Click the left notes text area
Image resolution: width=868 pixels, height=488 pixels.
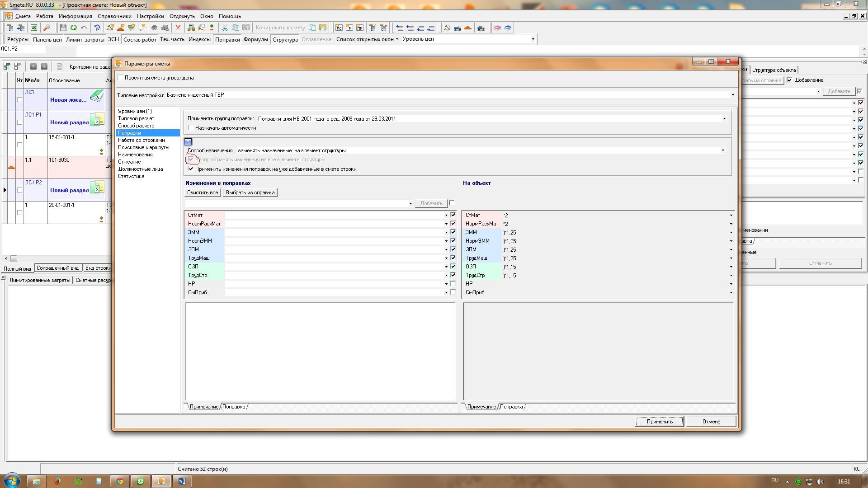320,352
